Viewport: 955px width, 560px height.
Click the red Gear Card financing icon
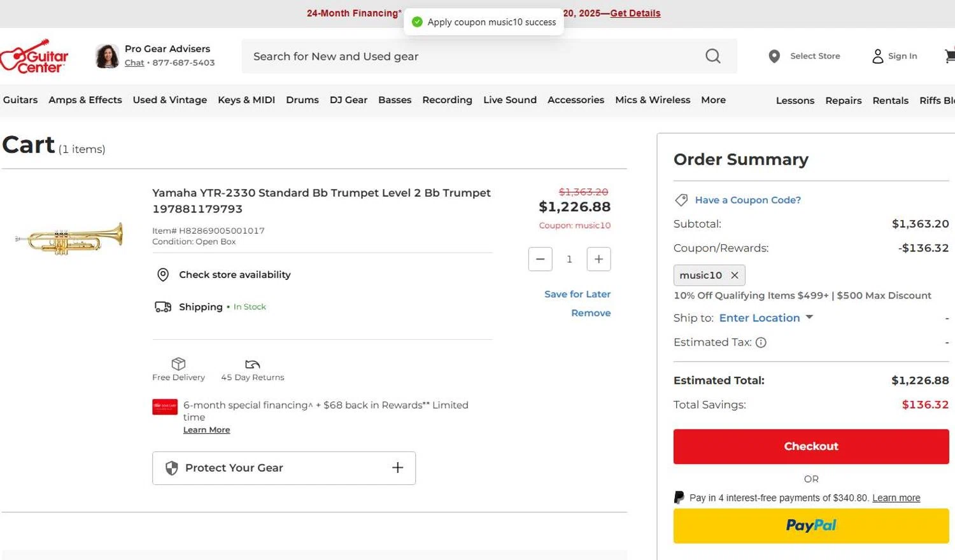[165, 407]
